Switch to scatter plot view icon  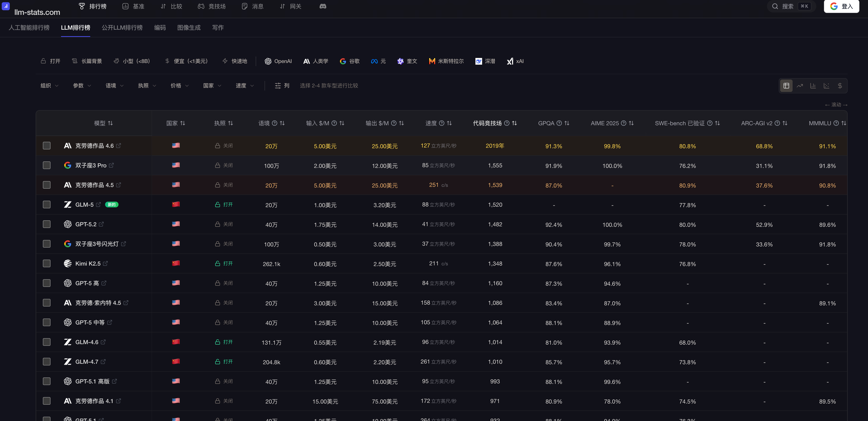click(826, 86)
